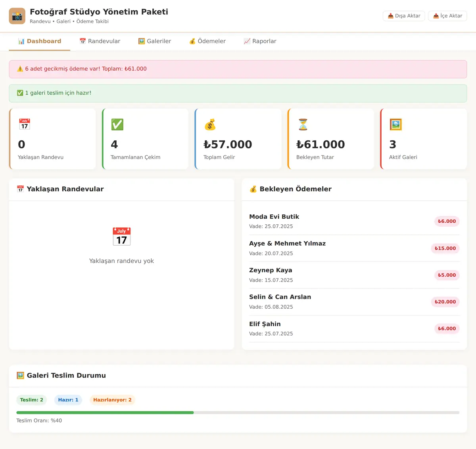
Task: Click the calendar icon beside Yaklaşan Randevular heading
Action: click(21, 189)
